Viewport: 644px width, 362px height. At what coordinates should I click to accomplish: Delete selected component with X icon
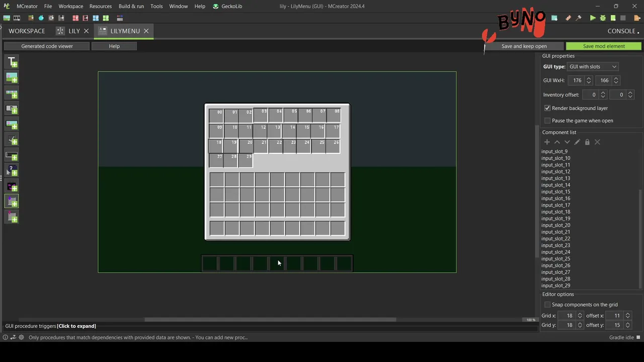point(597,142)
